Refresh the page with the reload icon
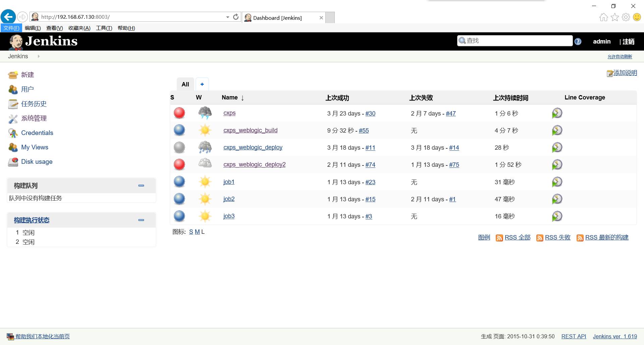The image size is (644, 345). [236, 17]
